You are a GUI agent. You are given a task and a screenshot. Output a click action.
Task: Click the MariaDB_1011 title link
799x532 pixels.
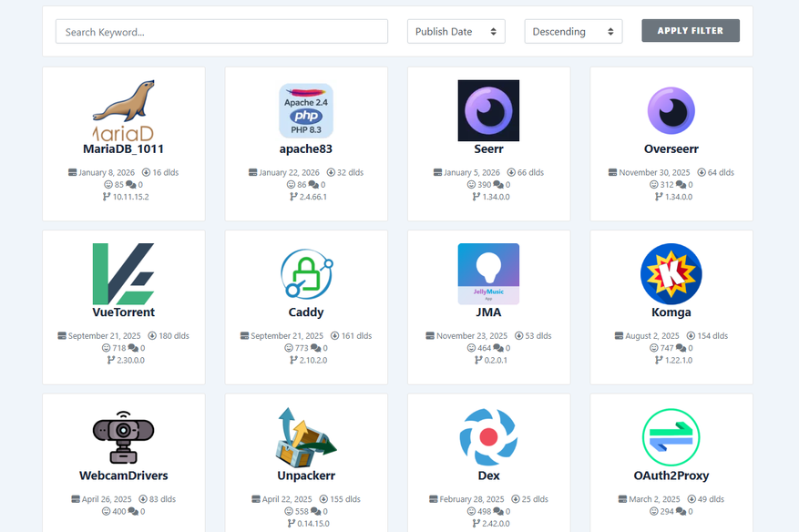pos(123,148)
